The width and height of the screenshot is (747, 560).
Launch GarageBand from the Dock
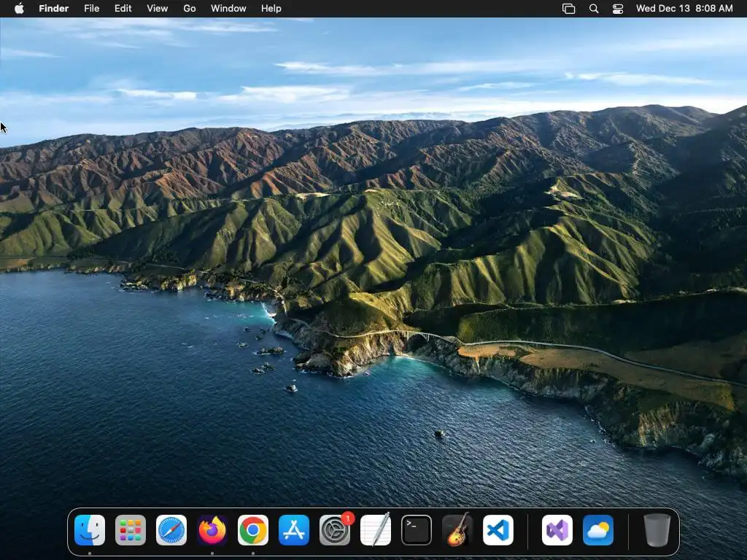[458, 530]
